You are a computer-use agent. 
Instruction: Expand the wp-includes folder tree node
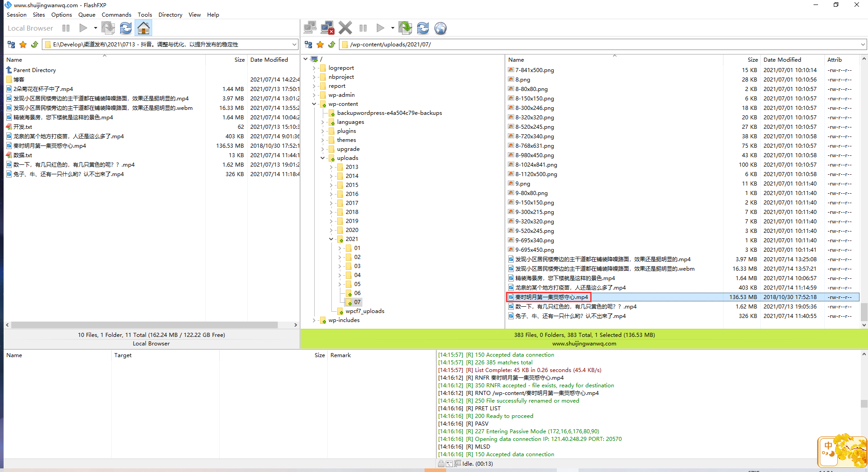(314, 320)
